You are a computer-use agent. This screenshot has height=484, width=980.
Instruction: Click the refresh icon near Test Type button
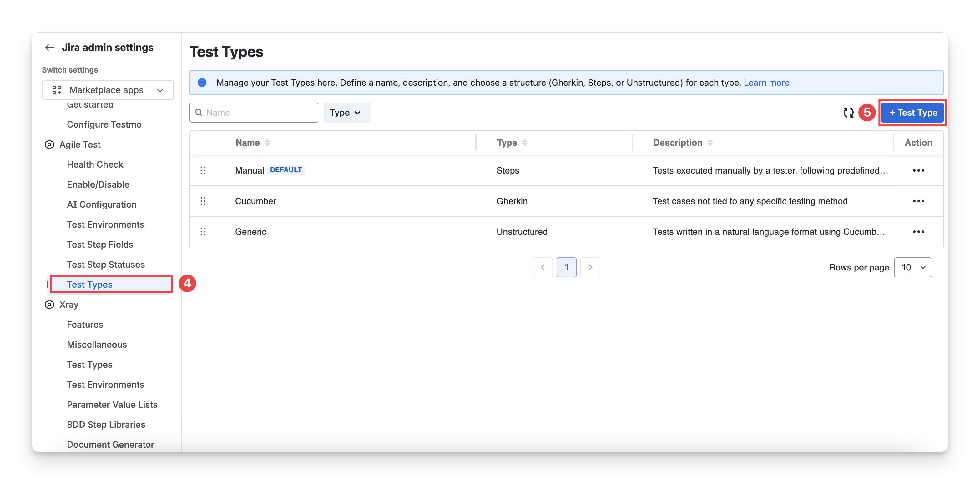(848, 113)
